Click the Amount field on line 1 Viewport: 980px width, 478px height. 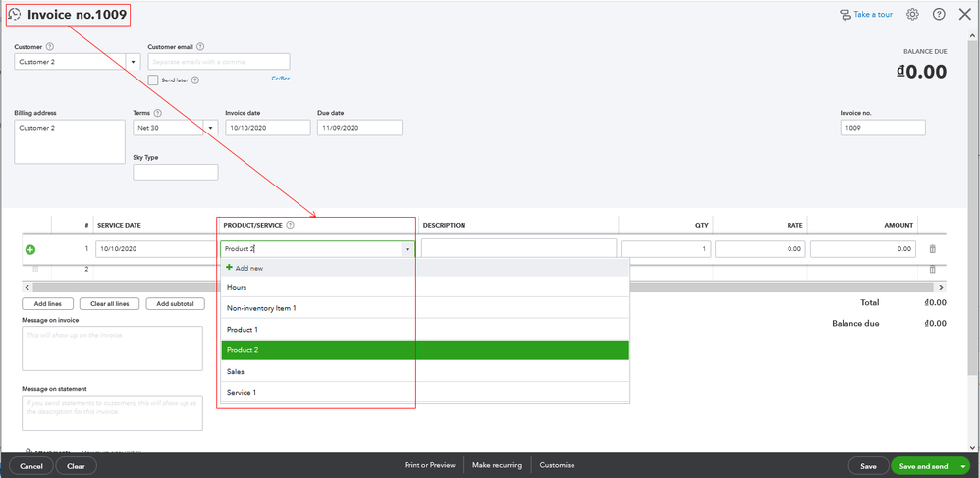[863, 249]
